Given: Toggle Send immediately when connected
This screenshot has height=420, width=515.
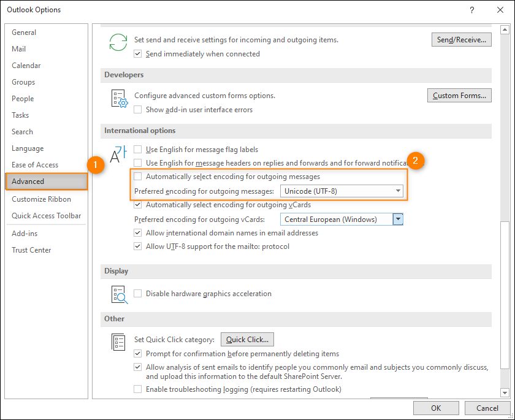Looking at the screenshot, I should pyautogui.click(x=137, y=54).
